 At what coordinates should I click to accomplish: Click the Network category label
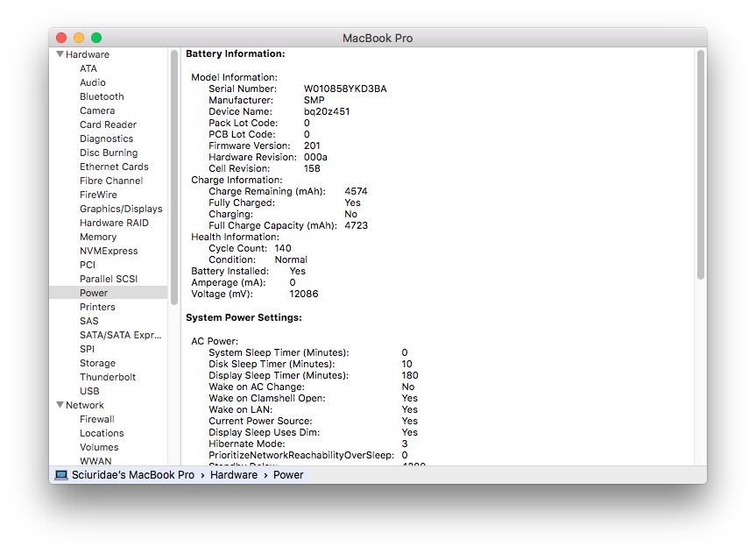click(x=85, y=405)
